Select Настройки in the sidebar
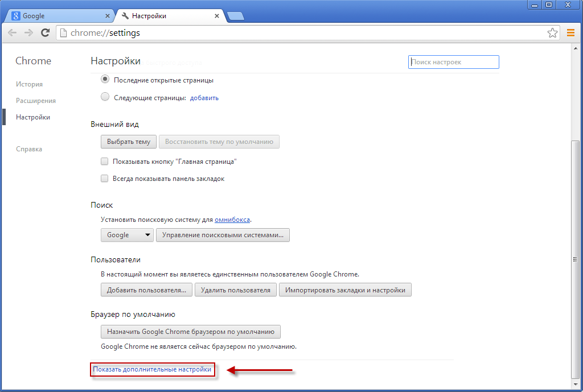The image size is (583, 392). point(32,117)
